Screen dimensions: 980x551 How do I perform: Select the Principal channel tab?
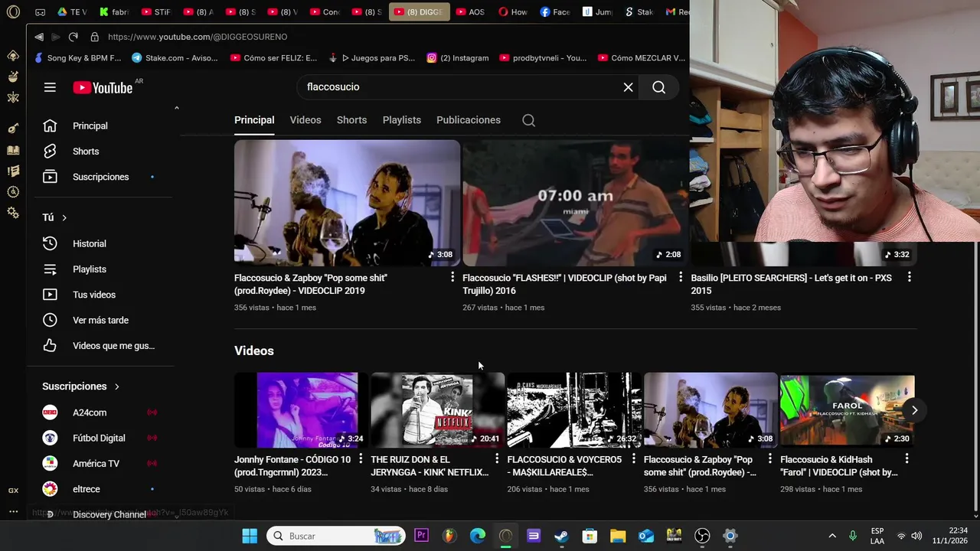point(254,120)
